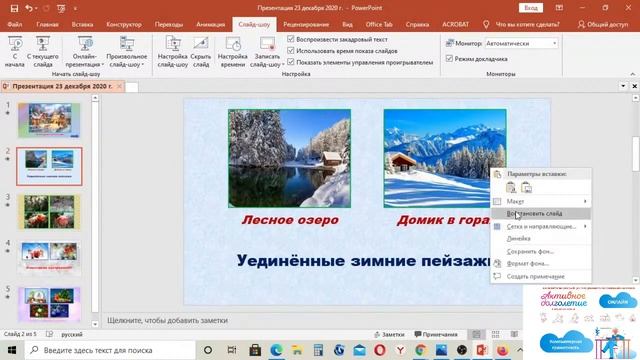Click the 'Лесное озеро' caption text
Viewport: 640px width, 360px height.
tap(290, 220)
